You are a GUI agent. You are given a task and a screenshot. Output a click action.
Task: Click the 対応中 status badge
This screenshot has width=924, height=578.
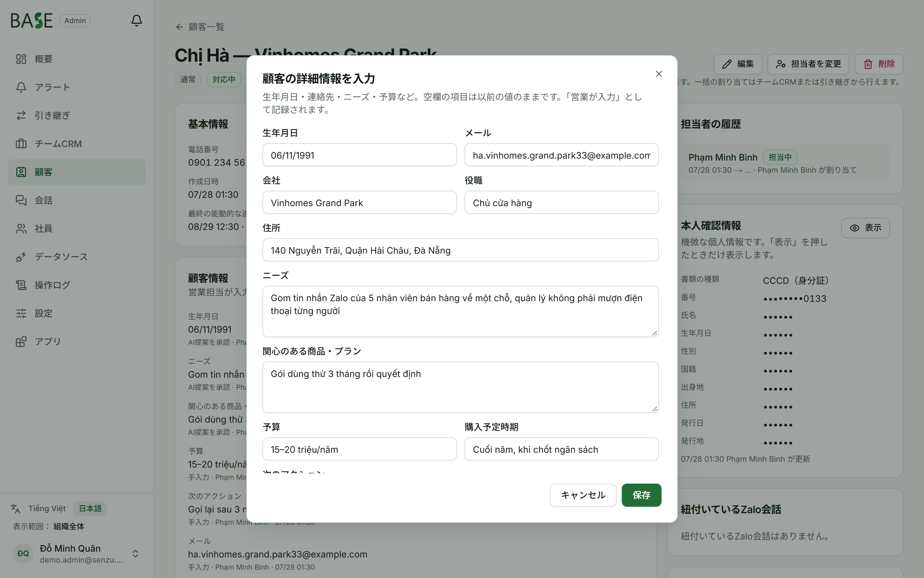(224, 80)
